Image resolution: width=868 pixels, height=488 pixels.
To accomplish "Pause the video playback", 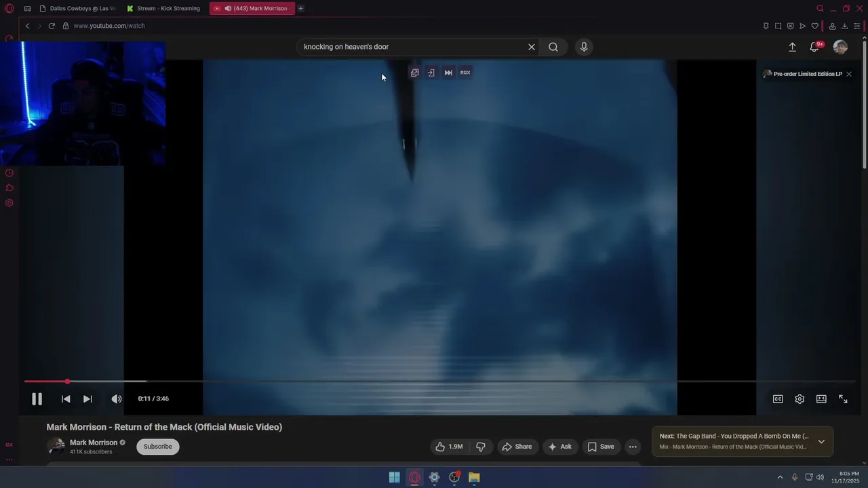I will pyautogui.click(x=37, y=399).
